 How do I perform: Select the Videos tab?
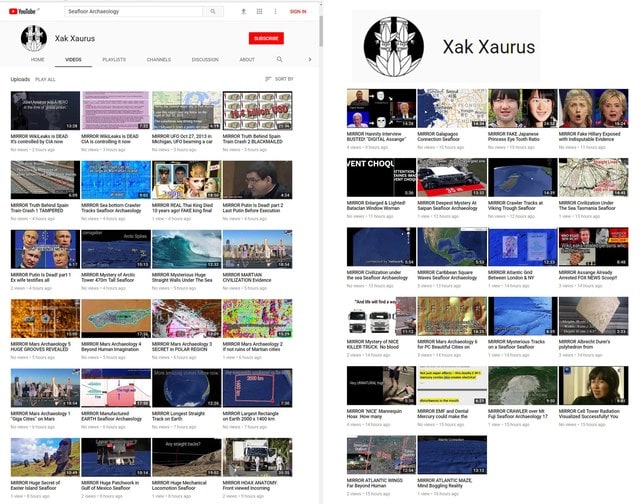coord(73,60)
